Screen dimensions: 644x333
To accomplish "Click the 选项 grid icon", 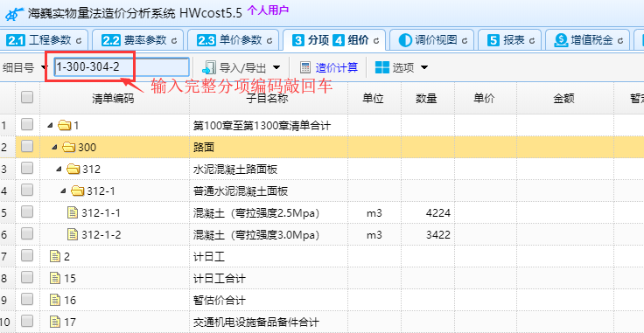I will click(382, 67).
